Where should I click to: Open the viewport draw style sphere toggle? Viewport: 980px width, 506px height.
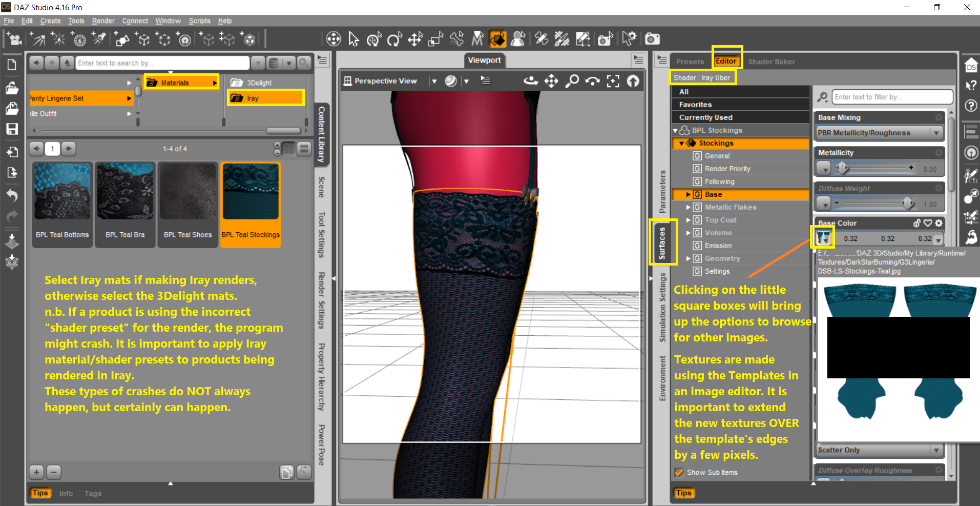(451, 81)
